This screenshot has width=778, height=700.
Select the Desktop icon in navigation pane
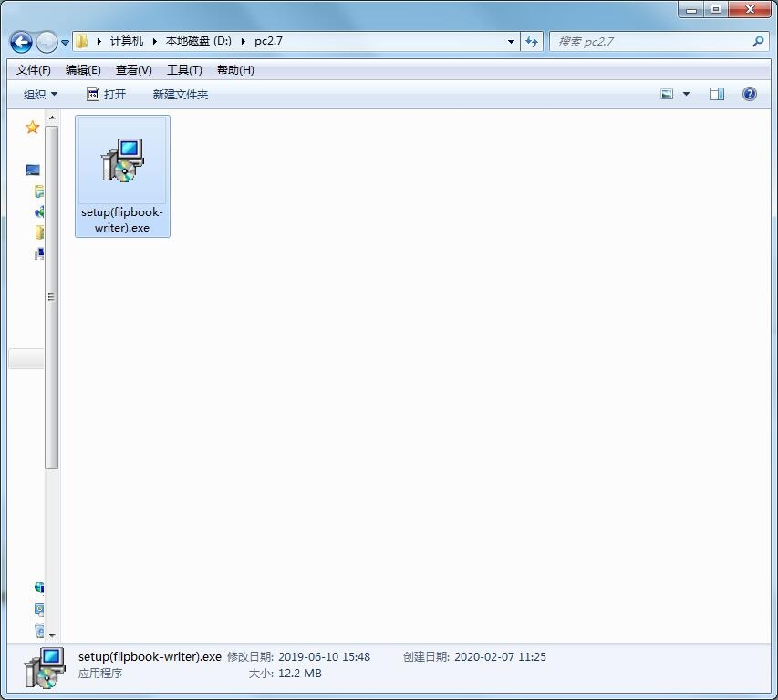pyautogui.click(x=33, y=170)
